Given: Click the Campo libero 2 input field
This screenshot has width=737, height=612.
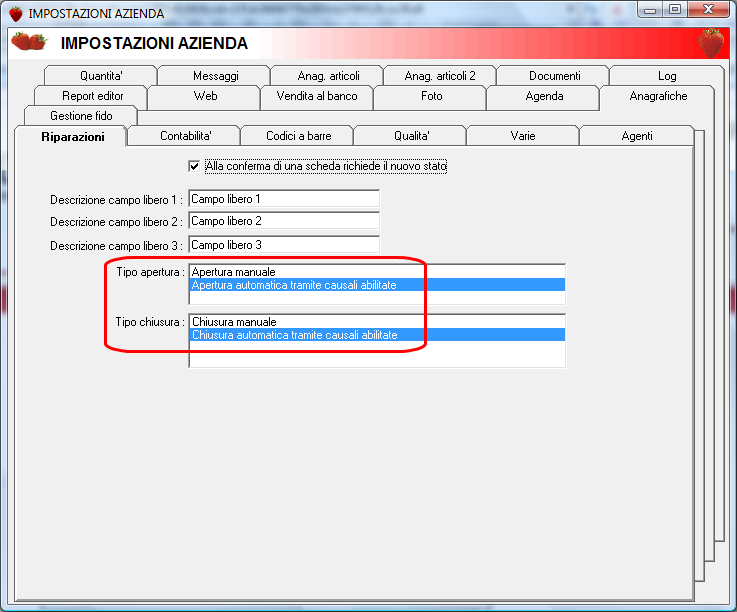Looking at the screenshot, I should coord(284,221).
